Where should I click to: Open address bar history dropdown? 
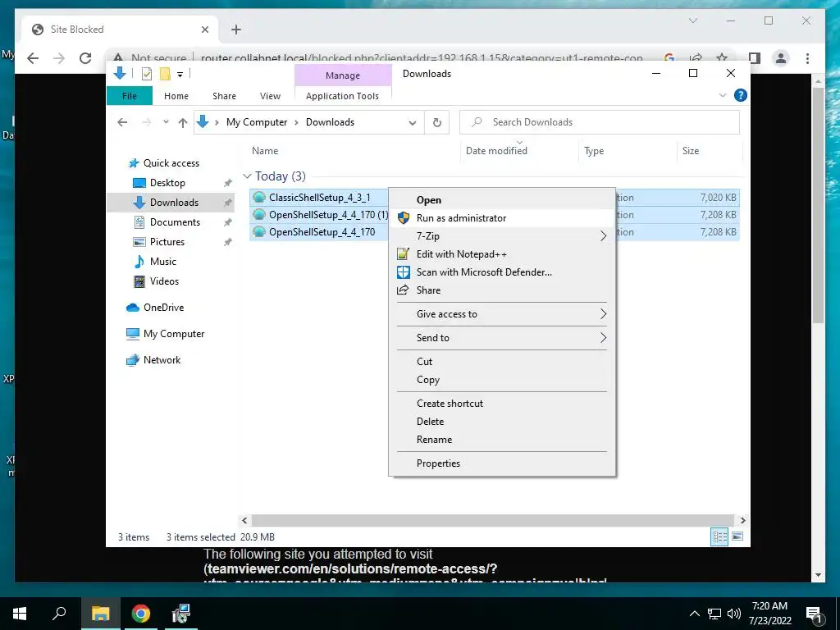[412, 123]
